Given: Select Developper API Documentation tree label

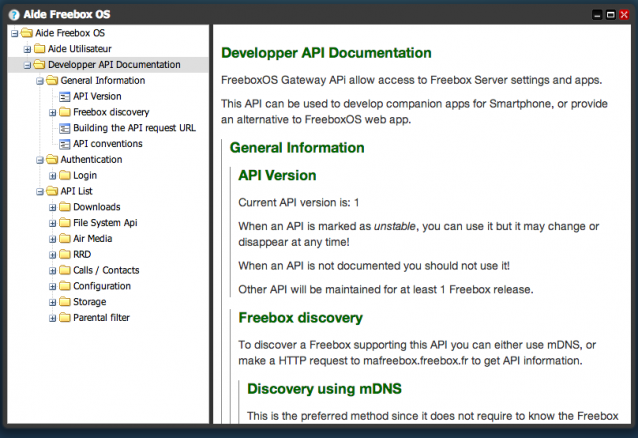Looking at the screenshot, I should coord(114,65).
